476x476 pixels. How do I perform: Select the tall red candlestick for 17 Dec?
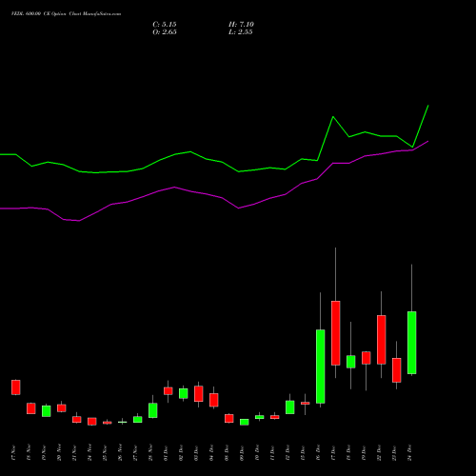click(336, 333)
